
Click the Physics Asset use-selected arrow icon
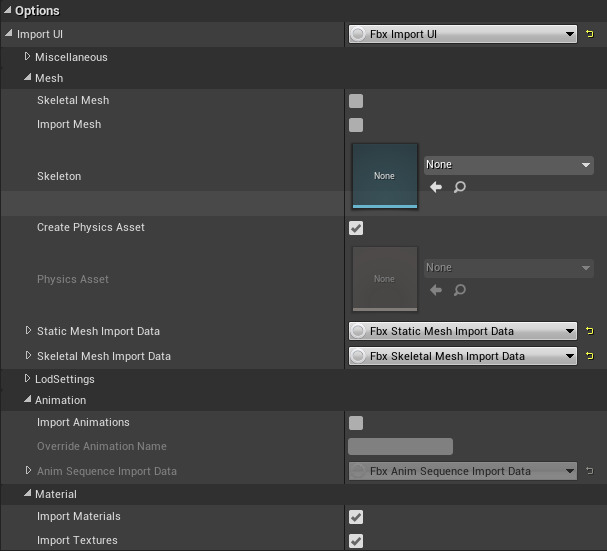[436, 290]
